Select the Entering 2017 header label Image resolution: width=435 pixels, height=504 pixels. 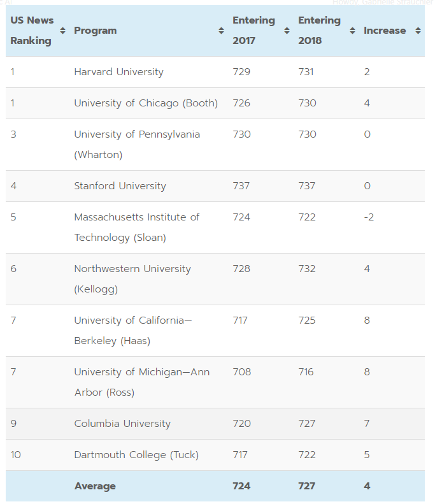click(253, 31)
